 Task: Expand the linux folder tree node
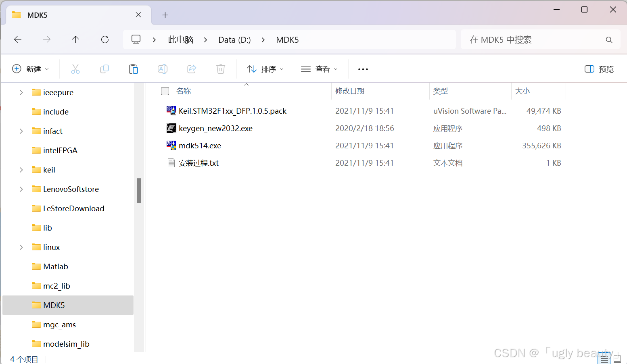[21, 247]
